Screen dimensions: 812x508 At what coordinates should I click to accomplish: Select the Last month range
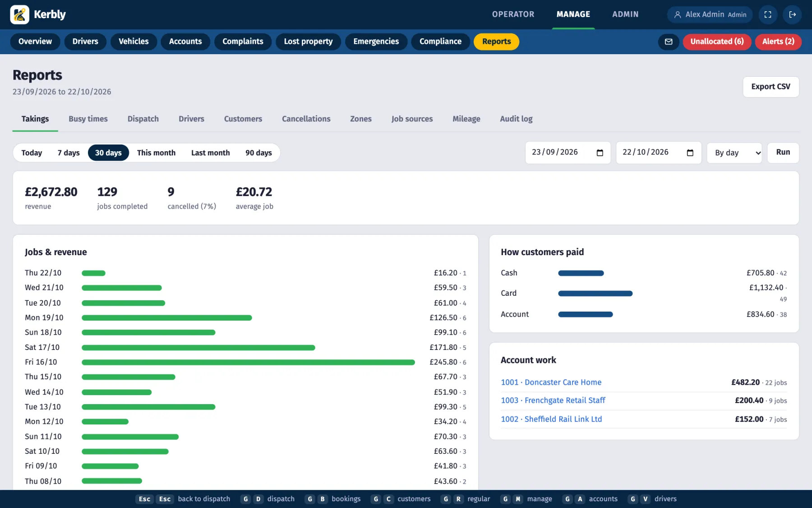tap(210, 153)
